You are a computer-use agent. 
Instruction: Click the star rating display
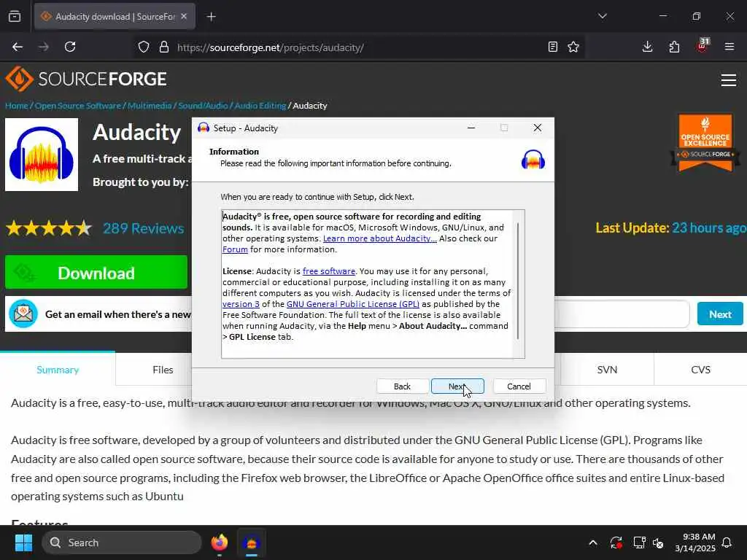click(49, 228)
